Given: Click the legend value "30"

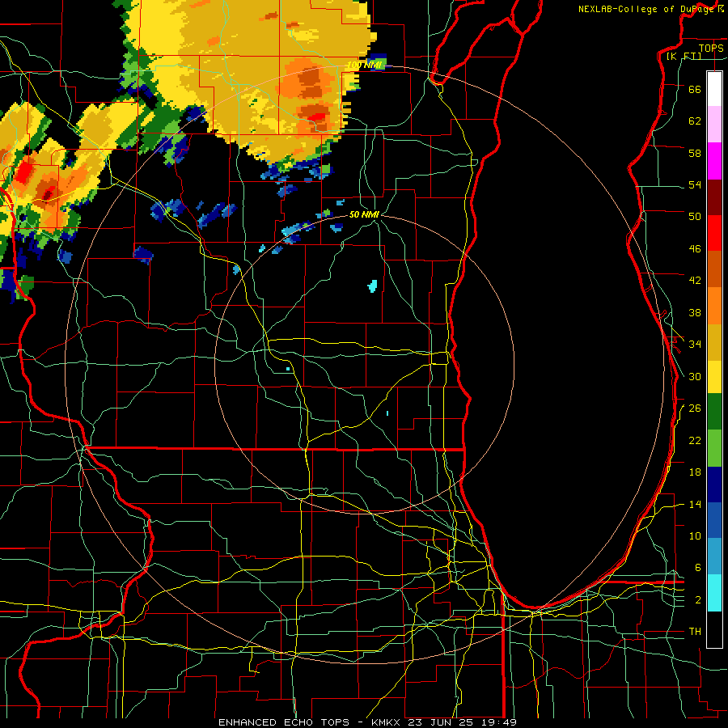Looking at the screenshot, I should [695, 376].
